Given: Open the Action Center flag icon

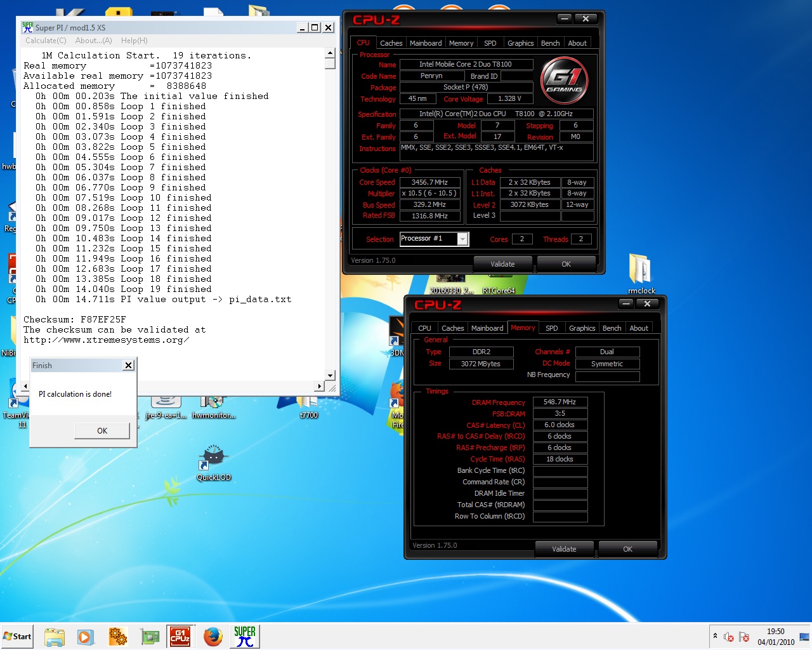Looking at the screenshot, I should coord(744,637).
